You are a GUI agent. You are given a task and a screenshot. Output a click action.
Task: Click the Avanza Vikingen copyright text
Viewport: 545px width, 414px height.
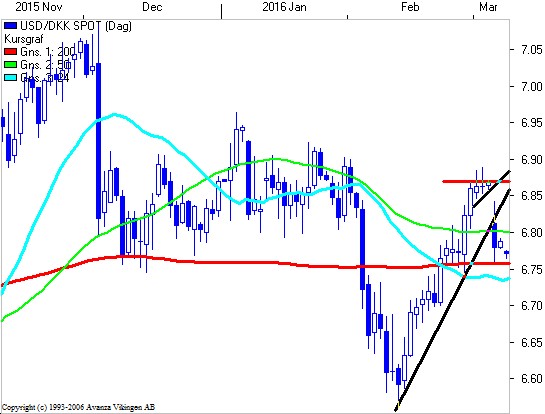(79, 407)
